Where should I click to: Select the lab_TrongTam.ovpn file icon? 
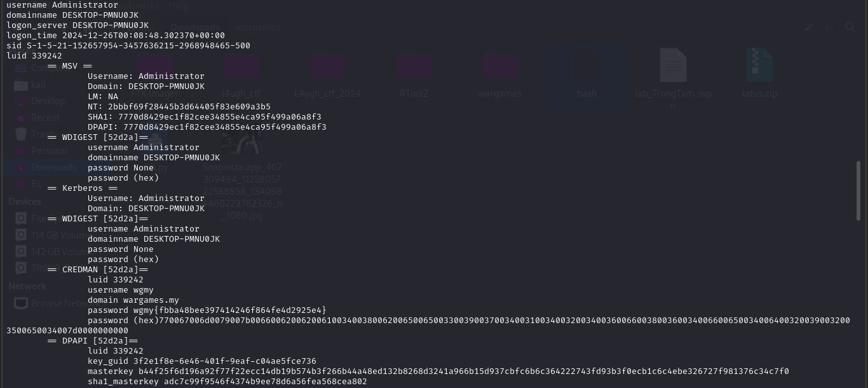pos(673,67)
